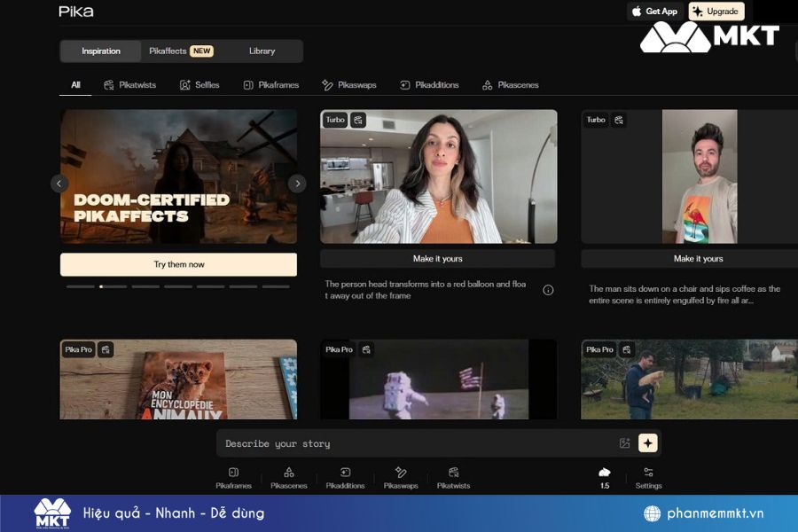Open the Get App button
The width and height of the screenshot is (798, 532).
coord(655,12)
